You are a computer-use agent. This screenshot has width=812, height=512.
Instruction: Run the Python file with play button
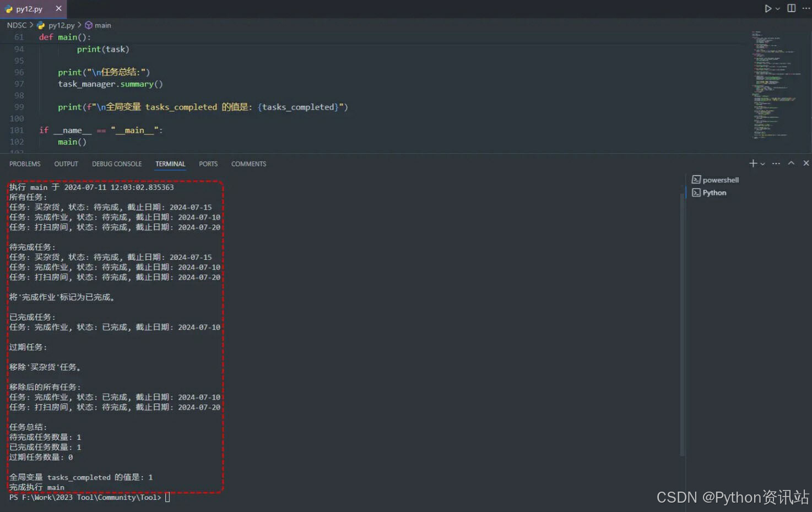tap(768, 8)
